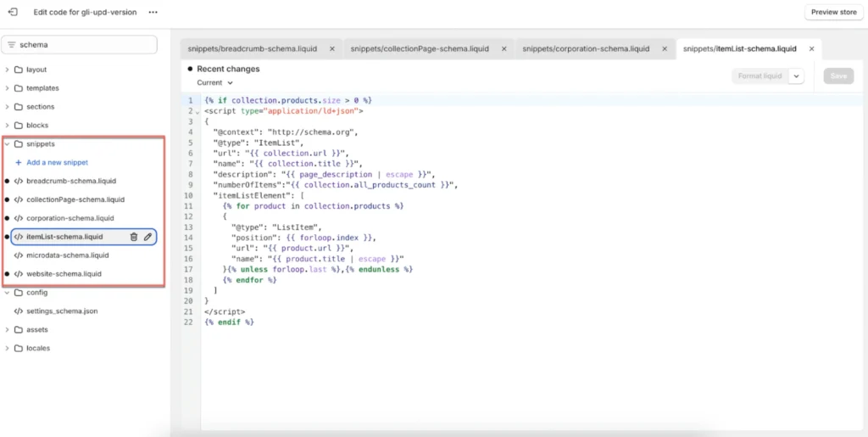
Task: Open breadcrumb-schema.liquid in the file tree
Action: pos(71,181)
